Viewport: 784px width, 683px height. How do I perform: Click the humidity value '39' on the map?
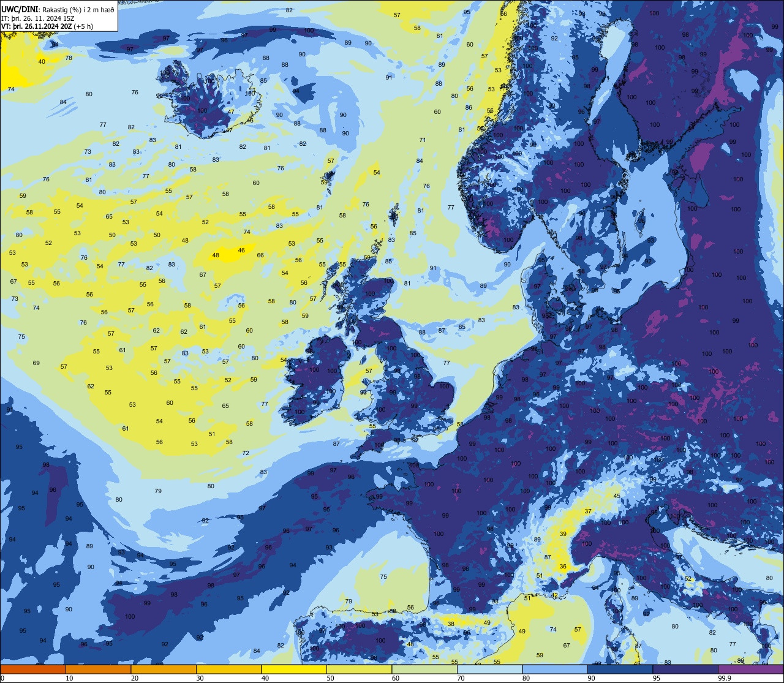pyautogui.click(x=563, y=534)
